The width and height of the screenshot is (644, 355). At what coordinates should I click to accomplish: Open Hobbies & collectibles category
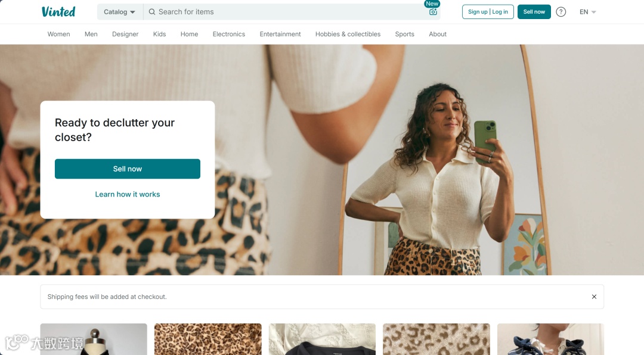(x=348, y=34)
